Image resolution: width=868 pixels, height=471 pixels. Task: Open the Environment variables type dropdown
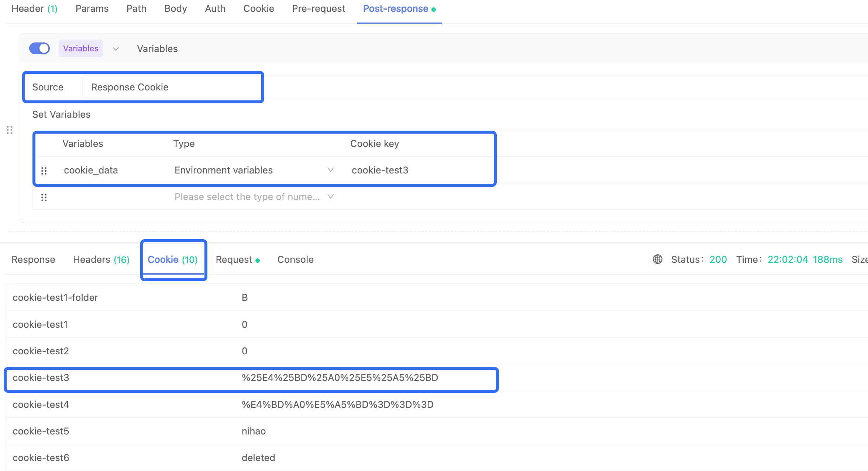[254, 170]
